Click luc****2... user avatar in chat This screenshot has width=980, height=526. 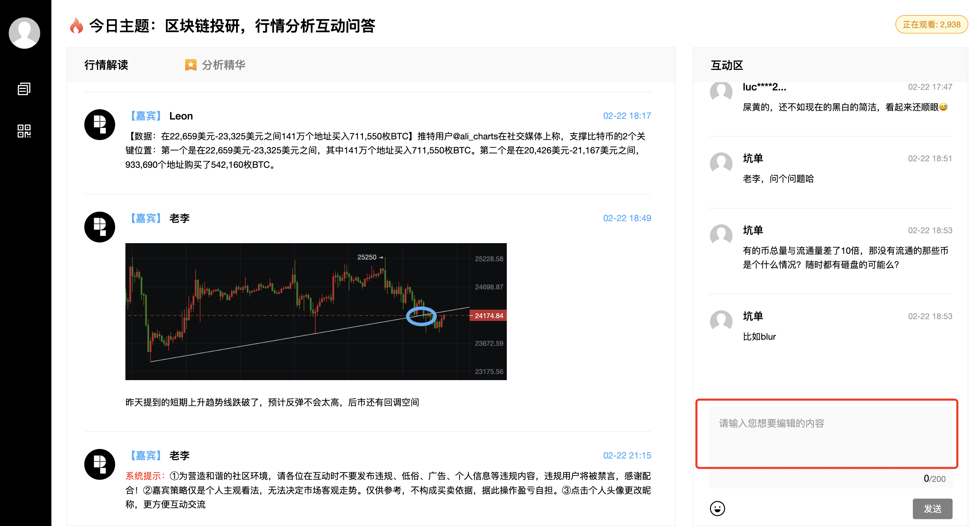pos(721,92)
